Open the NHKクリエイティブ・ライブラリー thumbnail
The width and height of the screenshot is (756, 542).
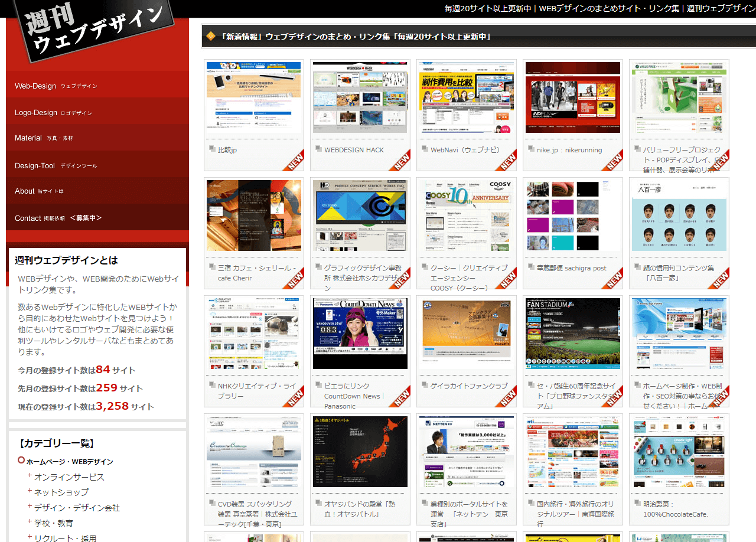(x=254, y=334)
